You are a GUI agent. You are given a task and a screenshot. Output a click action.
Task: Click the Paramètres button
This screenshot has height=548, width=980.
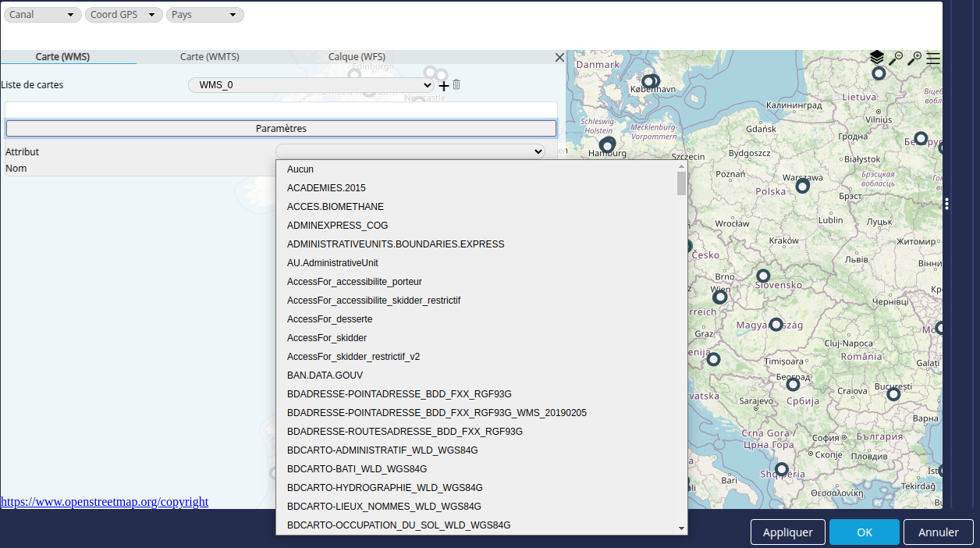pyautogui.click(x=281, y=128)
